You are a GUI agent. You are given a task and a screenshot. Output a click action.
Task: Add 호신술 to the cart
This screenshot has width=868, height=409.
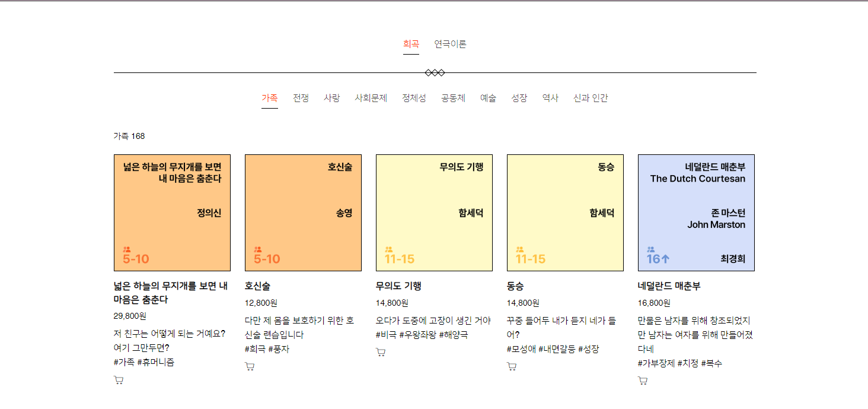(250, 366)
